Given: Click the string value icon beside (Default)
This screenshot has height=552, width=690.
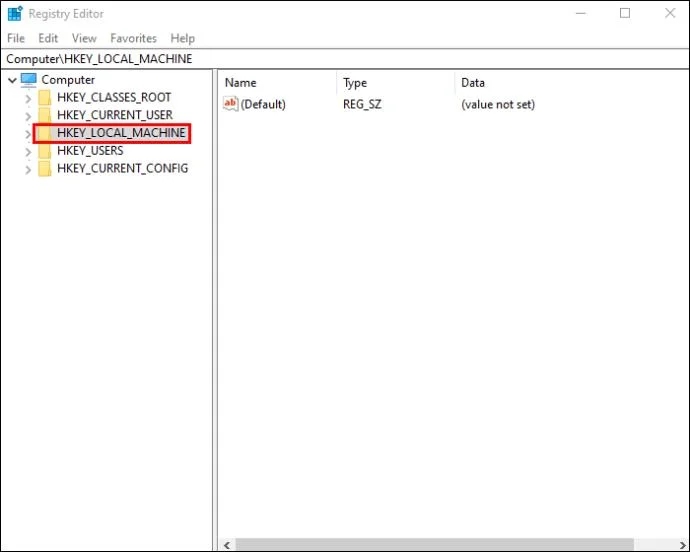Looking at the screenshot, I should point(231,104).
